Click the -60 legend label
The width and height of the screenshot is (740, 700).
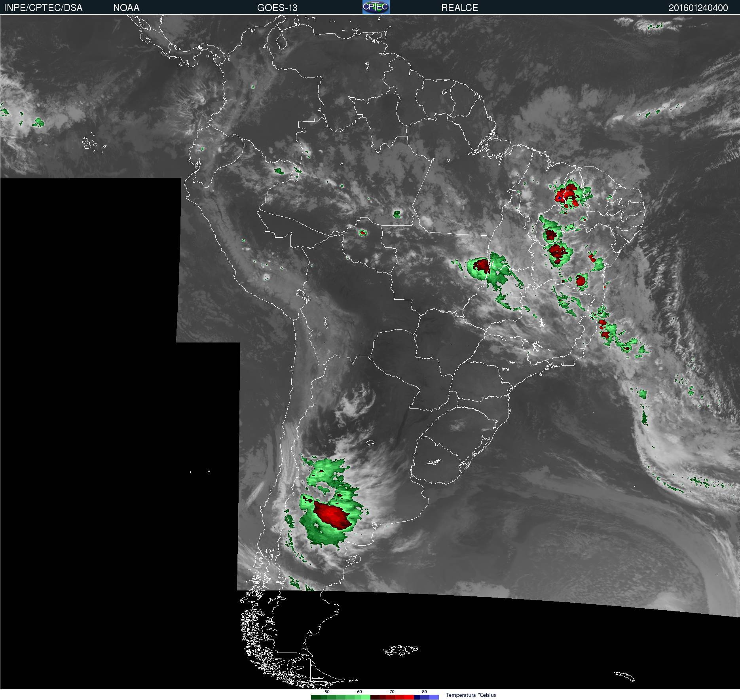click(359, 692)
